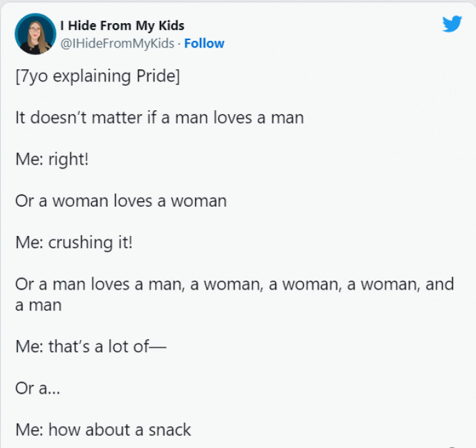This screenshot has width=476, height=448.
Task: Click the display name I Hide From My Kids
Action: (122, 26)
